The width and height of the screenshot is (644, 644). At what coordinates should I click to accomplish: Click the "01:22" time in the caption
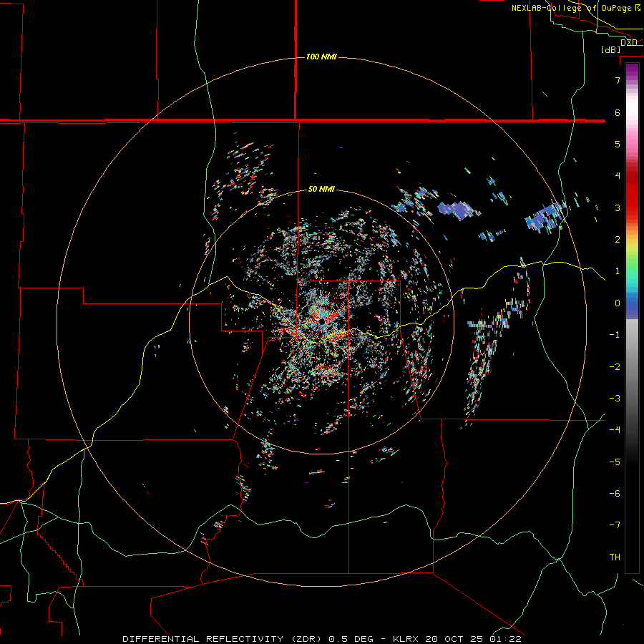(505, 639)
